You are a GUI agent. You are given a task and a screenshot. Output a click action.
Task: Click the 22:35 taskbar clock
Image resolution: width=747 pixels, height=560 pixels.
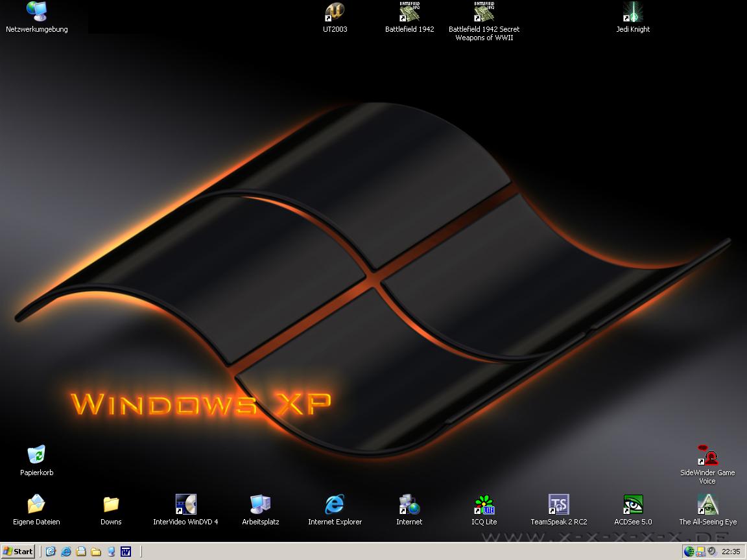(731, 552)
